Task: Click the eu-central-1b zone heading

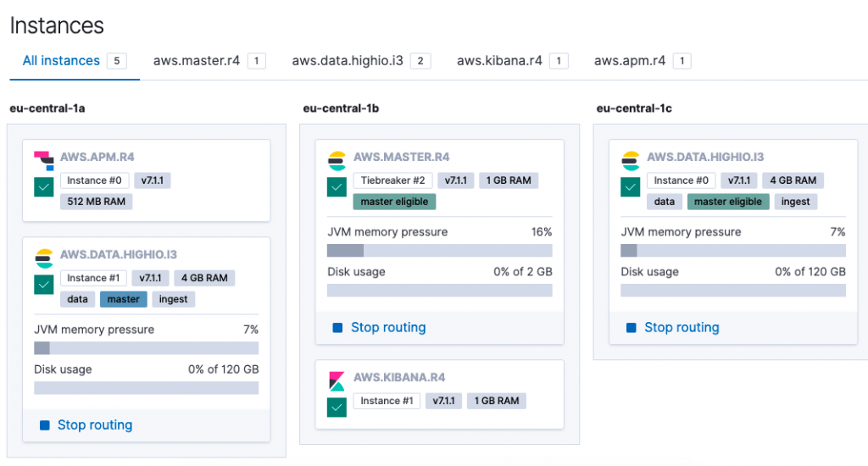Action: click(x=341, y=108)
